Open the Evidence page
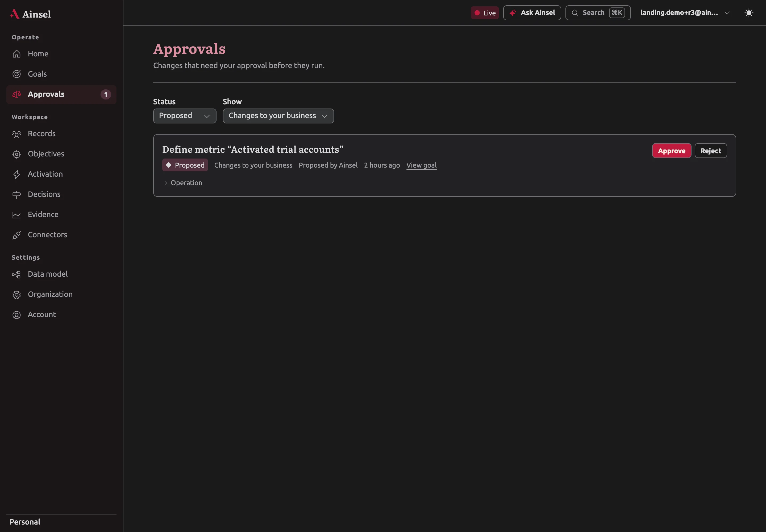Viewport: 766px width, 532px height. pos(61,215)
